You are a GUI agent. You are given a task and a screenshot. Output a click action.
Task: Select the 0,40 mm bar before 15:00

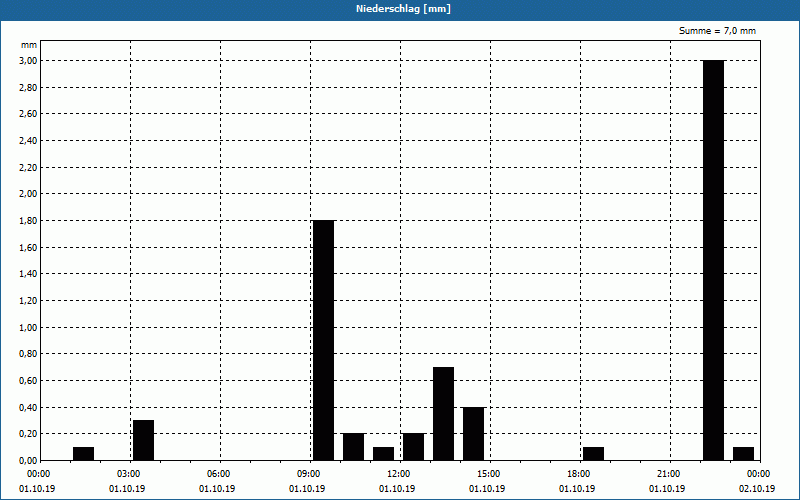pyautogui.click(x=473, y=434)
